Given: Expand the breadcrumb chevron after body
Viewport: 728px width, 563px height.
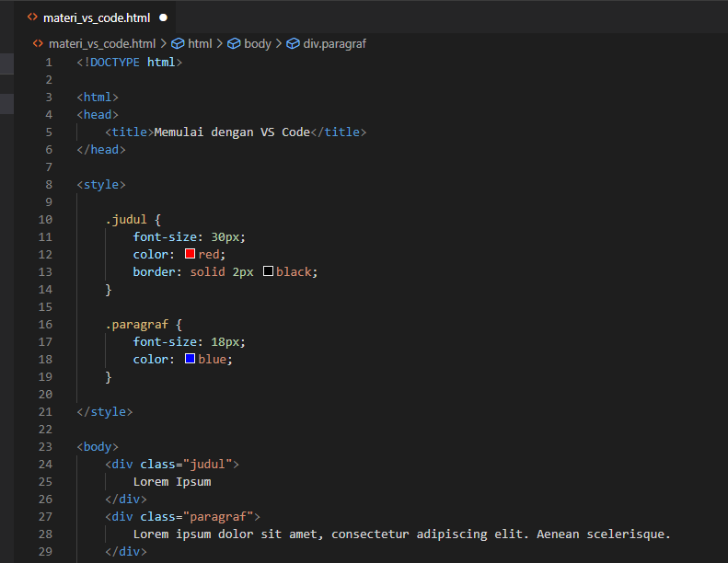Looking at the screenshot, I should [x=279, y=43].
